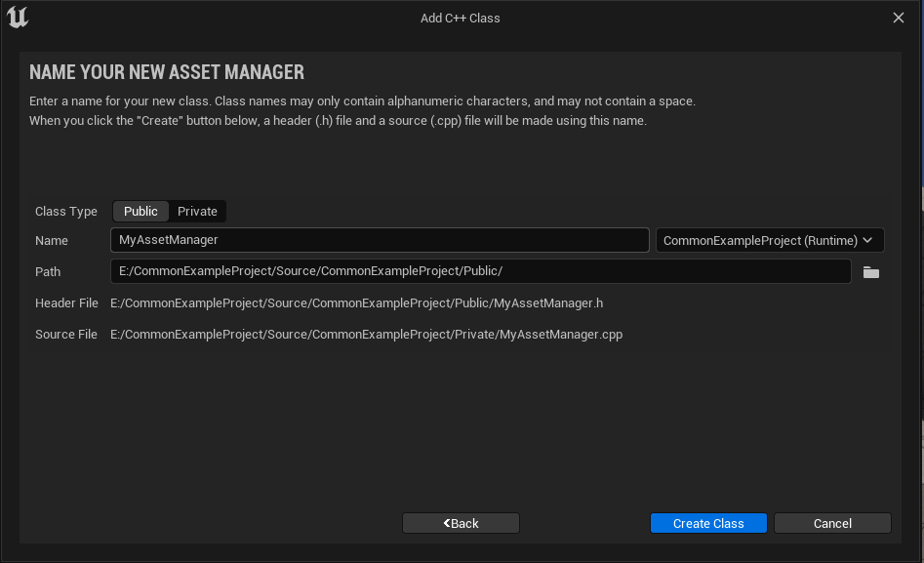Click the "Name Your New Asset Manager" heading
924x563 pixels.
(167, 72)
